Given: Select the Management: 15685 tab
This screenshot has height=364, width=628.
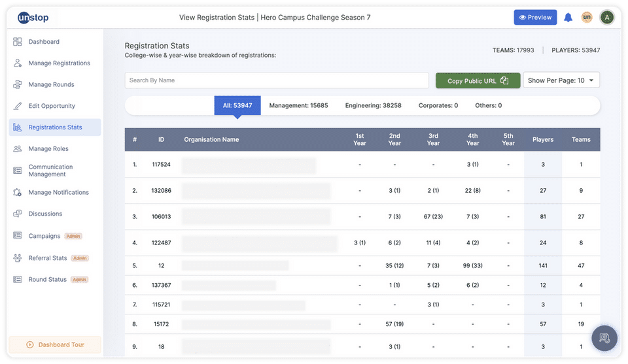Looking at the screenshot, I should tap(298, 105).
